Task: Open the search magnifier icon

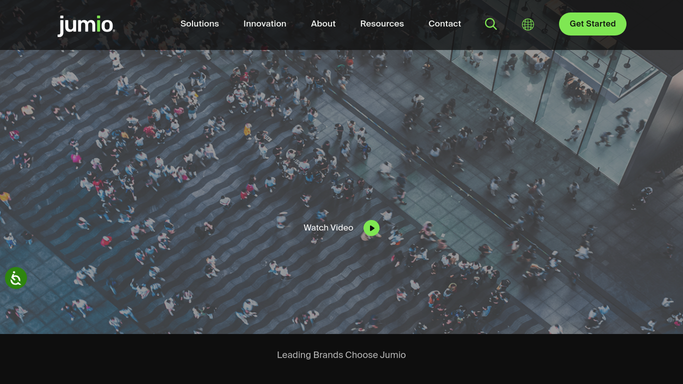Action: point(490,24)
